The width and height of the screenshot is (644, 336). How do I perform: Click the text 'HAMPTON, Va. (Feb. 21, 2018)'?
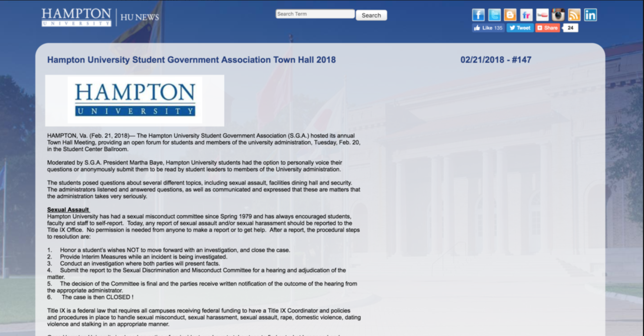point(88,135)
